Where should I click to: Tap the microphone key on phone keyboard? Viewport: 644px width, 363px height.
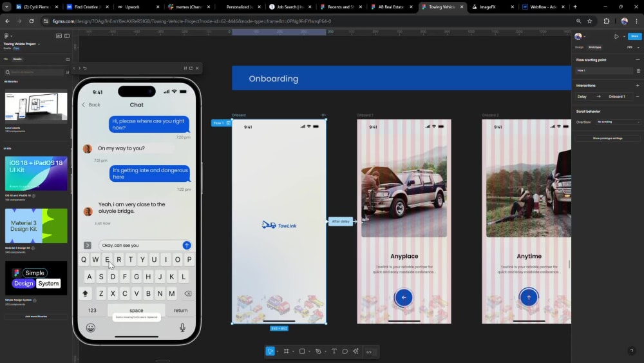pyautogui.click(x=182, y=328)
